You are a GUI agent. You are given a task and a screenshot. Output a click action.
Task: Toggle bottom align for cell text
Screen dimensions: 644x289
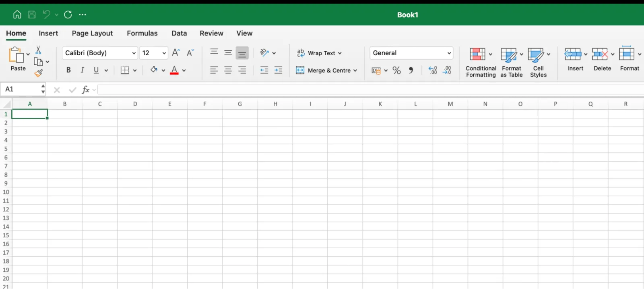click(x=242, y=53)
